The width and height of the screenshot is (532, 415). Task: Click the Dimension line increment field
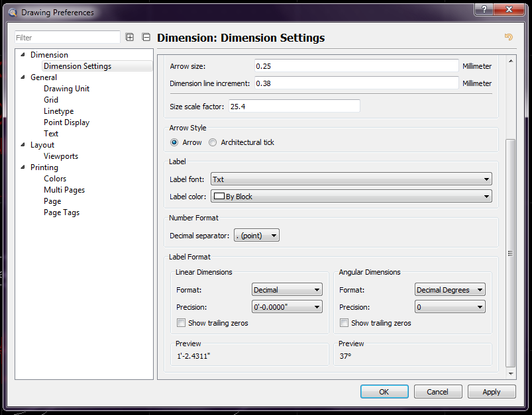356,83
